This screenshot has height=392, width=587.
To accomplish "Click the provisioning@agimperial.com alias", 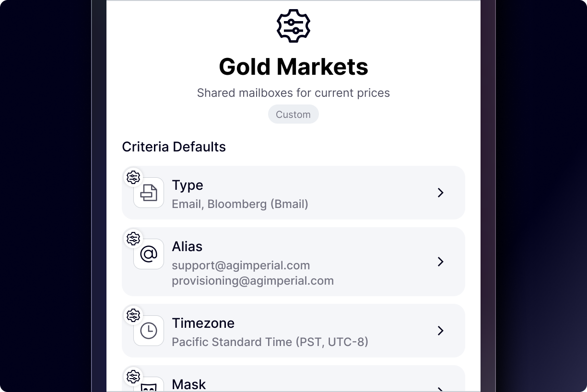I will pyautogui.click(x=253, y=281).
